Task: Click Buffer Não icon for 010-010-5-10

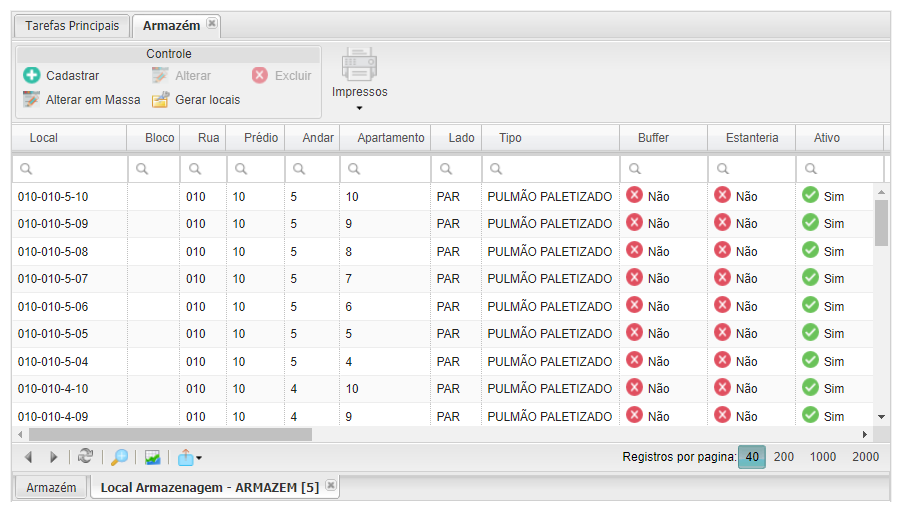Action: click(x=635, y=196)
